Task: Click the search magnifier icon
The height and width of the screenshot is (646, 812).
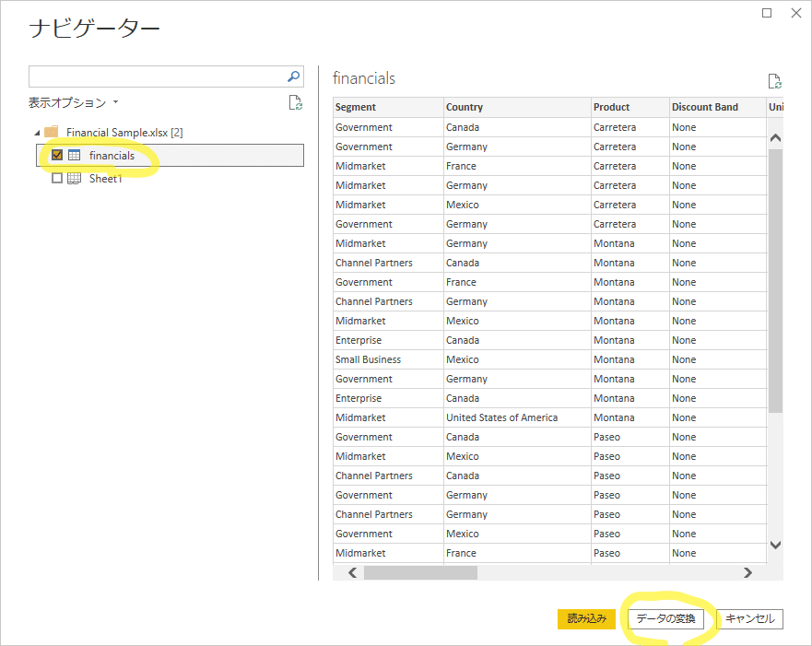Action: pyautogui.click(x=294, y=76)
